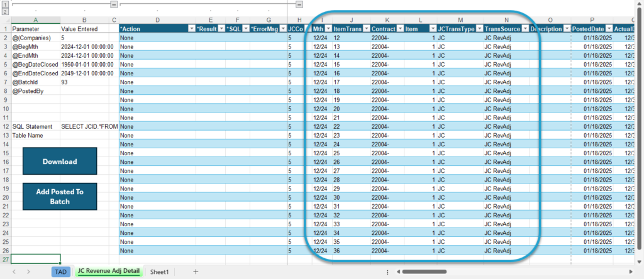This screenshot has width=644, height=279.
Task: Show outline level 2 columns
Action: click(x=5, y=11)
